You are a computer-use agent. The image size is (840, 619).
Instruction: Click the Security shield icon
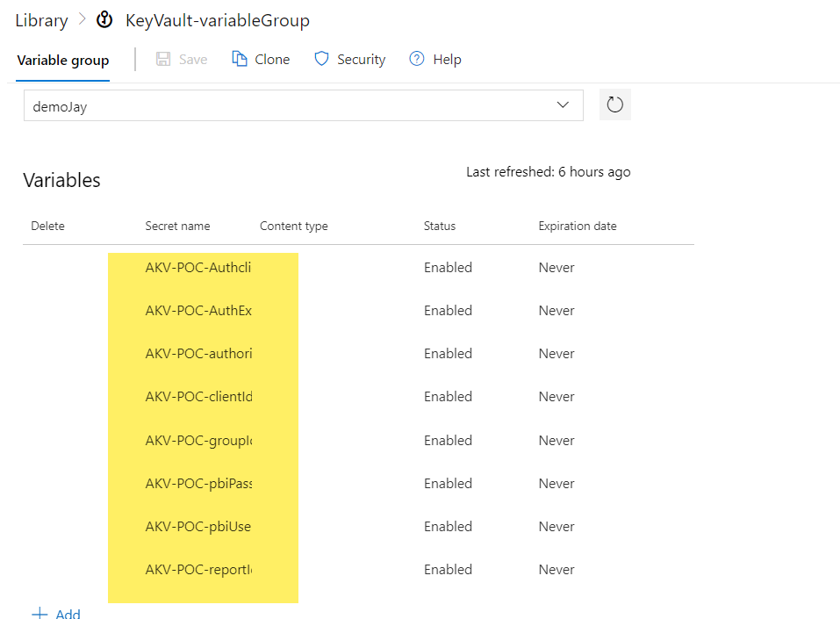(321, 59)
